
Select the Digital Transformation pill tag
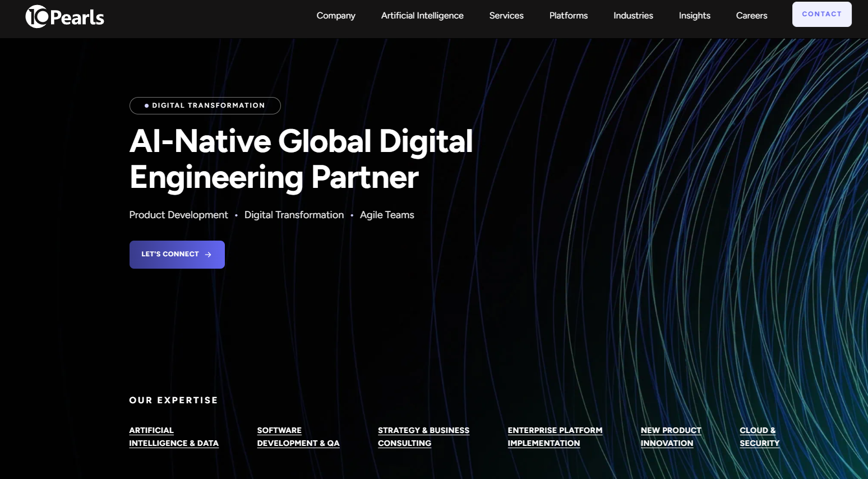205,105
